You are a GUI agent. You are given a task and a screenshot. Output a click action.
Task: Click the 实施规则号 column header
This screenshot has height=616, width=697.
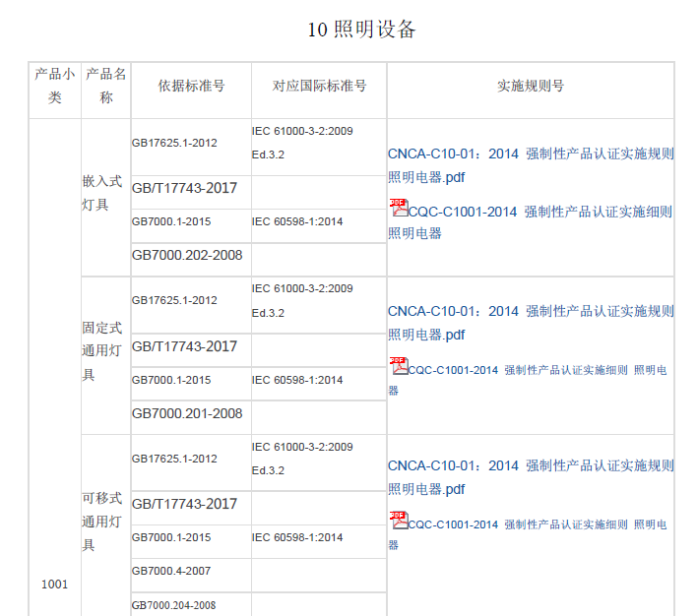point(531,87)
